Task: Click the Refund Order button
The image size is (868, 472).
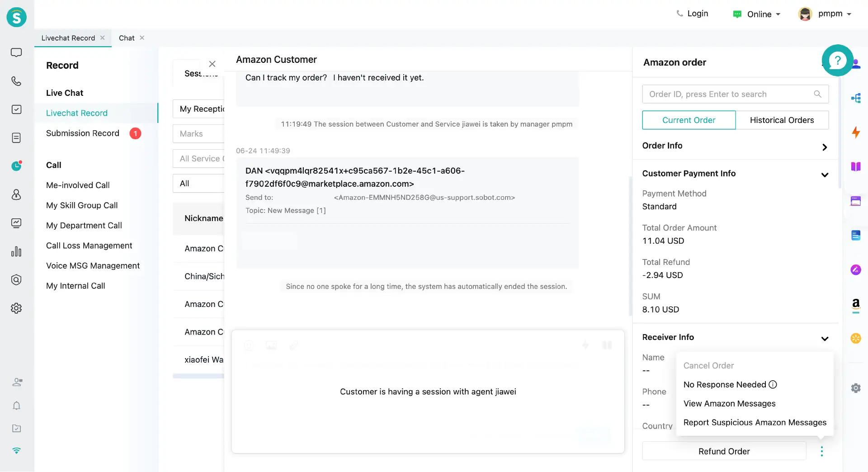Action: point(724,451)
